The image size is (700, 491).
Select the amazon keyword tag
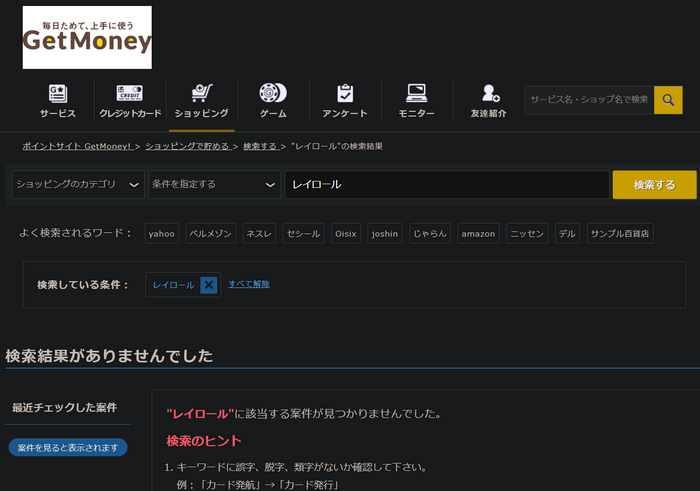479,233
